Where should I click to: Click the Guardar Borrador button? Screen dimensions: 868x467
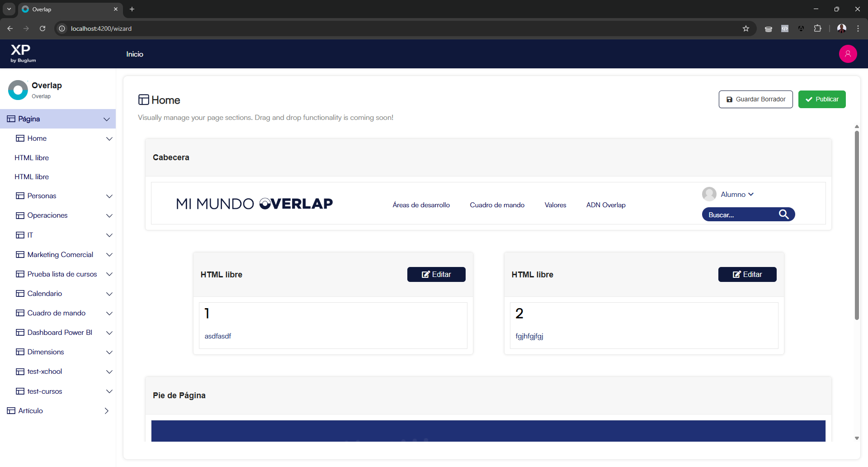[755, 99]
